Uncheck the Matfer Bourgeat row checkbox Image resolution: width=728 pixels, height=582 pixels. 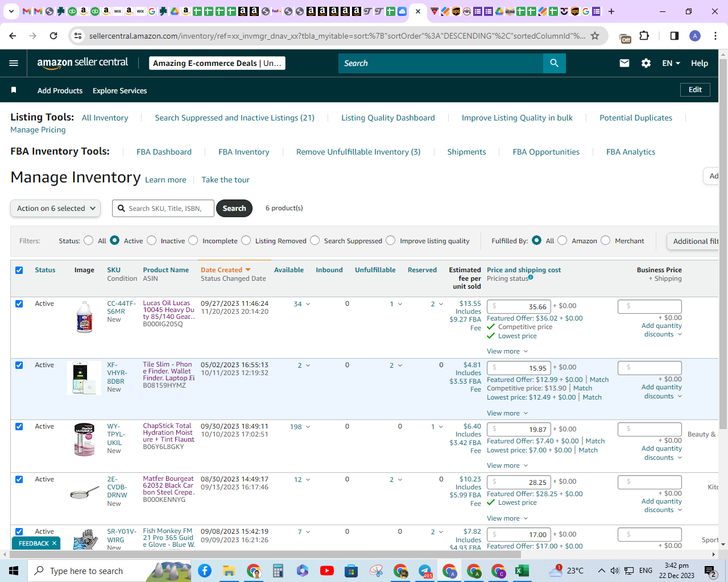pyautogui.click(x=19, y=479)
